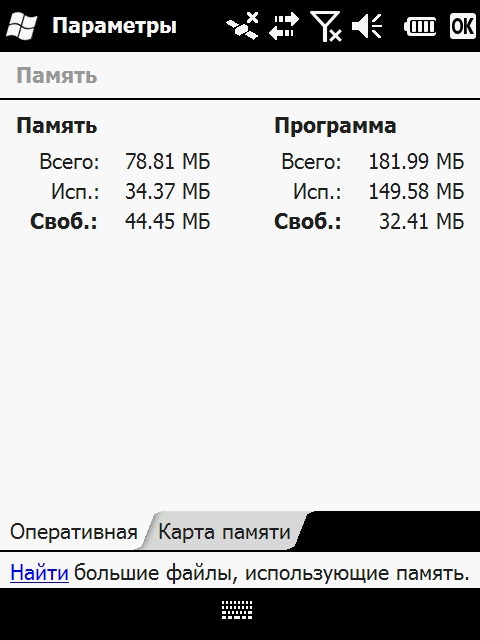Viewport: 480px width, 640px height.
Task: Select the 181.99 МБ program total value
Action: [x=416, y=161]
